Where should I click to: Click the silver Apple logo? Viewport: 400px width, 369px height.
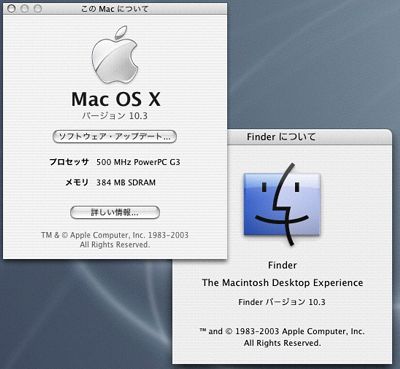click(115, 55)
